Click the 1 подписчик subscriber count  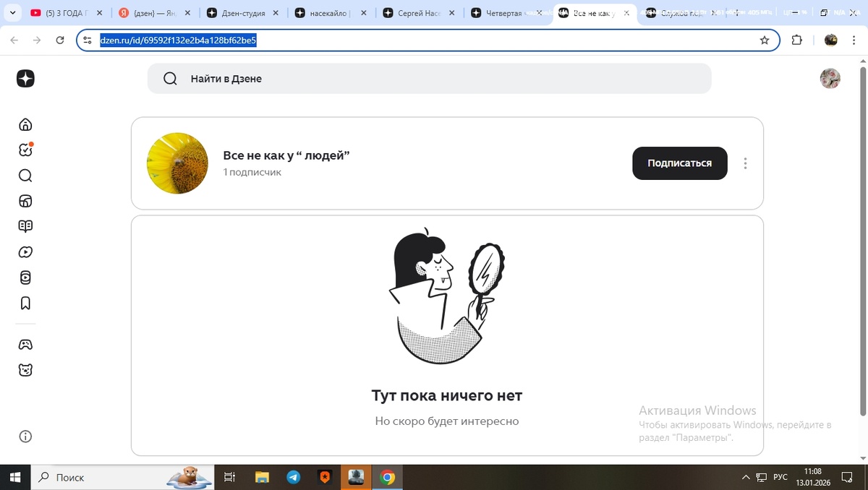pos(252,173)
